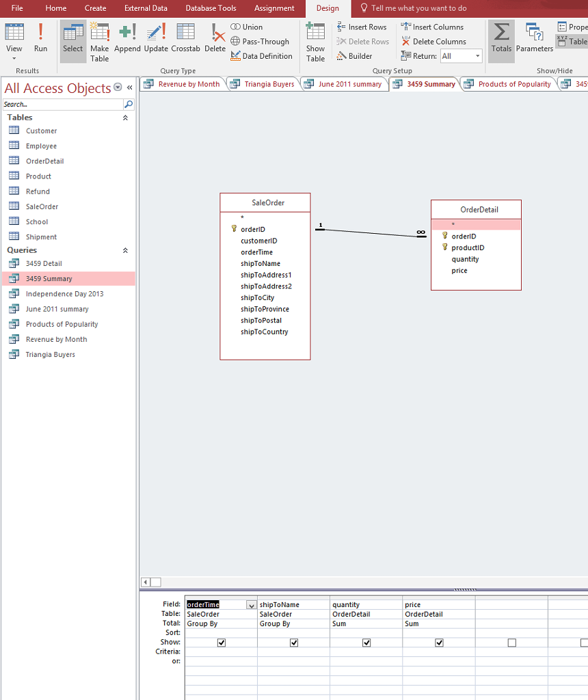588x700 pixels.
Task: Open the expression Builder
Action: tap(354, 56)
